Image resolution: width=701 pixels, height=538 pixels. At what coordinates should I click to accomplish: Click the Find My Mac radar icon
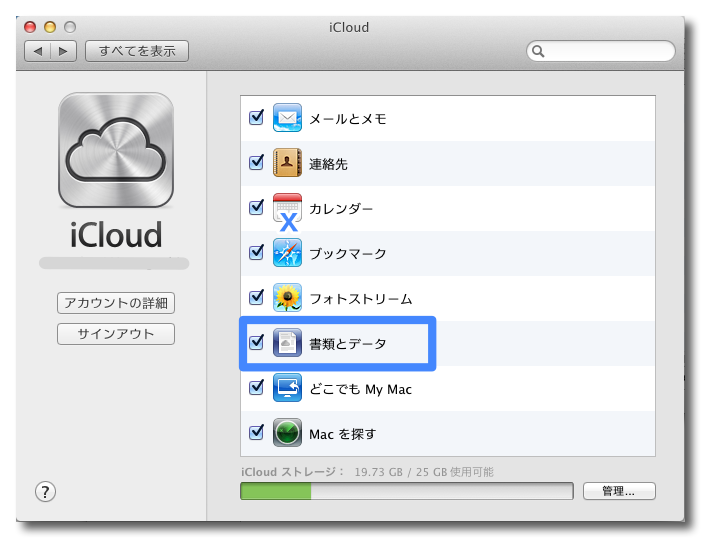[x=287, y=433]
